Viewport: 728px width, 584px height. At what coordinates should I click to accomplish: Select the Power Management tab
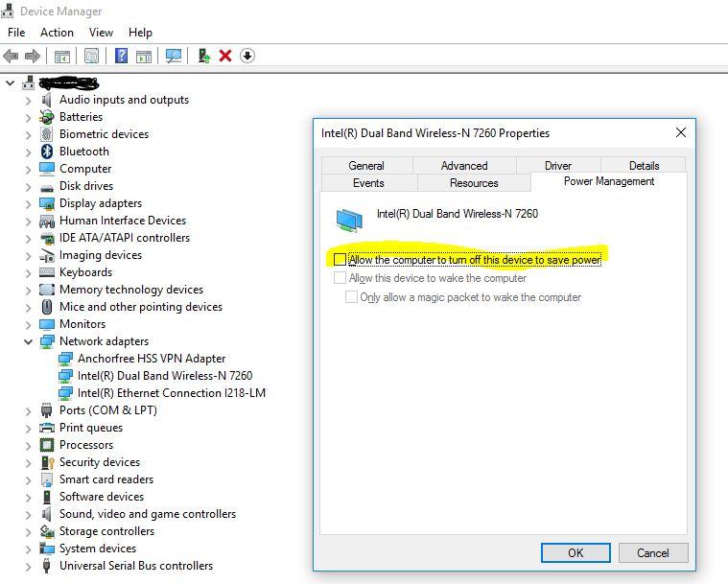pyautogui.click(x=609, y=181)
